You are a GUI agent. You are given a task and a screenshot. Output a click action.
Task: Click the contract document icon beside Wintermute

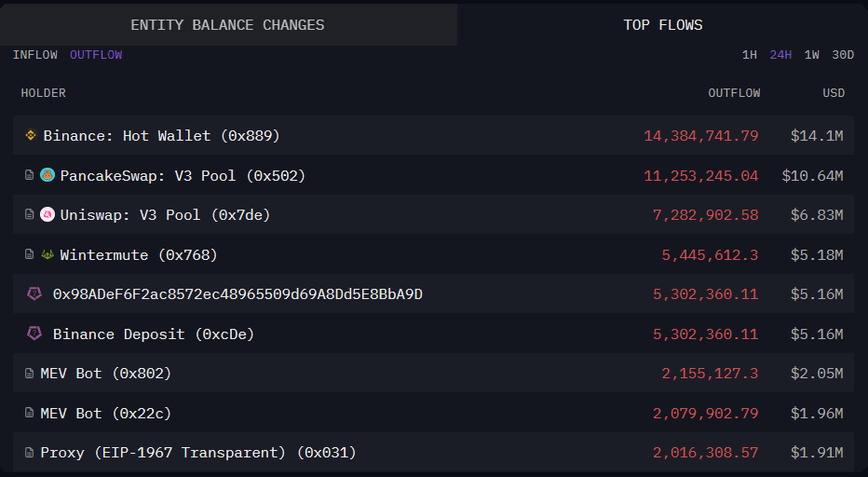30,254
